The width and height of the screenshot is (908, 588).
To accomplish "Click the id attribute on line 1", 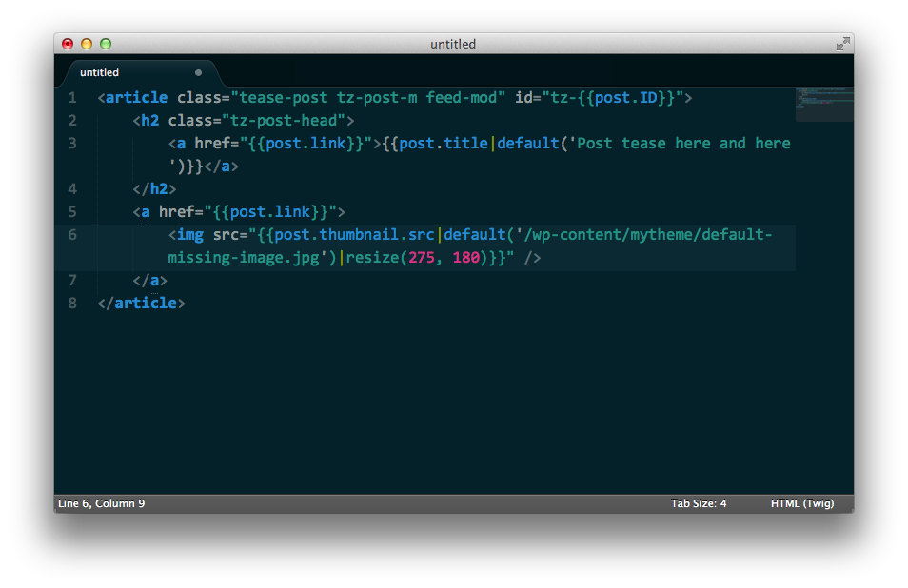I will (x=523, y=97).
